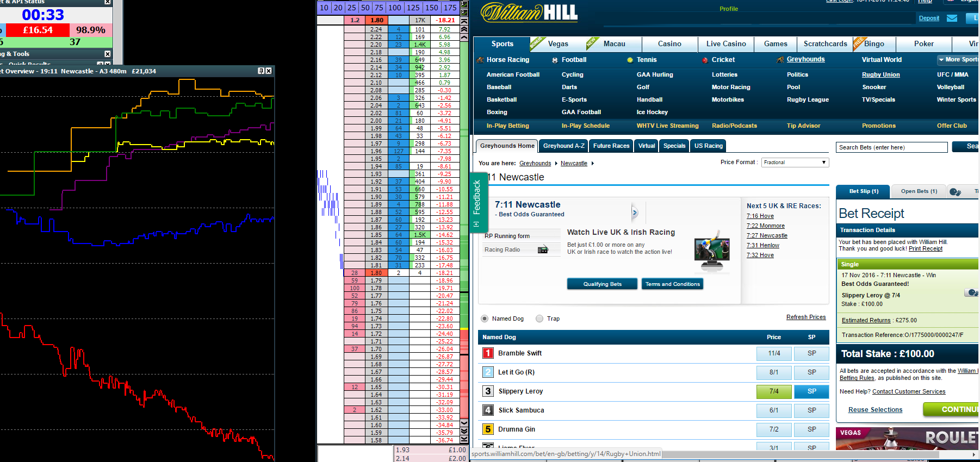Image resolution: width=980 pixels, height=462 pixels.
Task: Open the Sports main tab
Action: coord(502,44)
